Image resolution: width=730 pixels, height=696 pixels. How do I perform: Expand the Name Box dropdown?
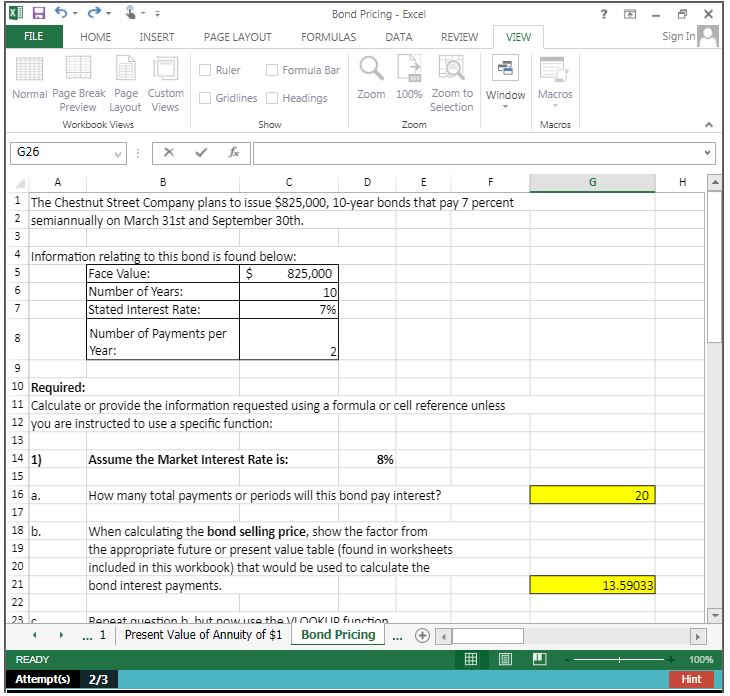click(118, 153)
